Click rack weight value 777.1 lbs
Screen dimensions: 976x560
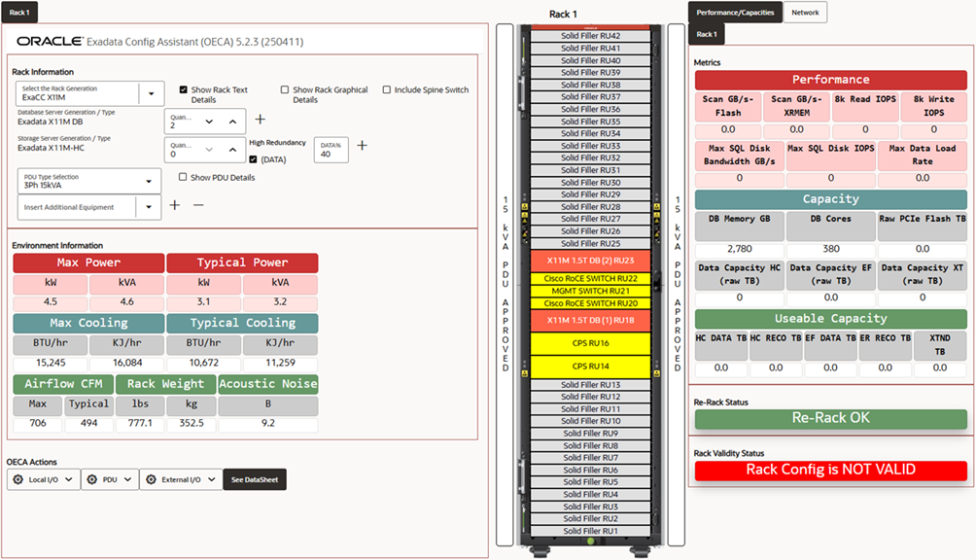[140, 423]
